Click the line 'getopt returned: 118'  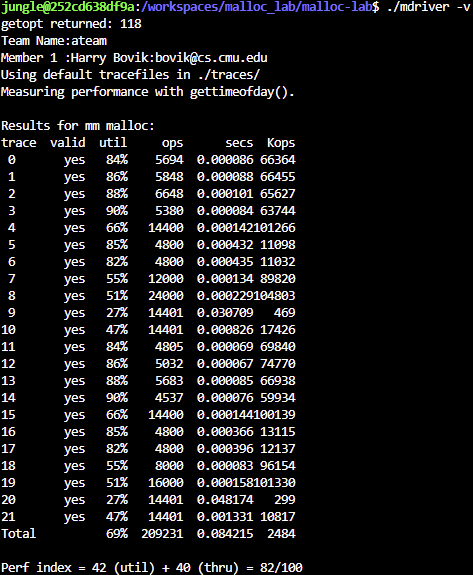click(71, 24)
